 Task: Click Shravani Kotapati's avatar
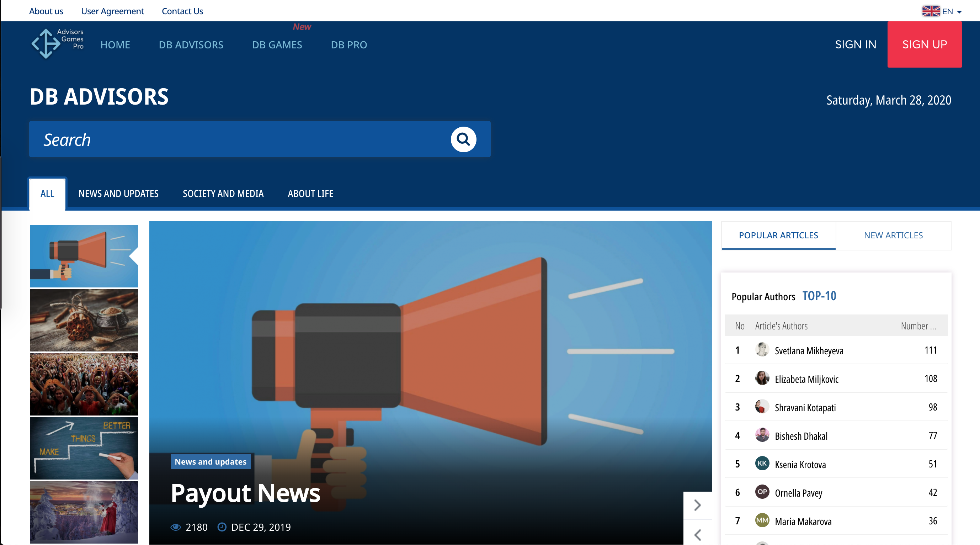pyautogui.click(x=762, y=407)
